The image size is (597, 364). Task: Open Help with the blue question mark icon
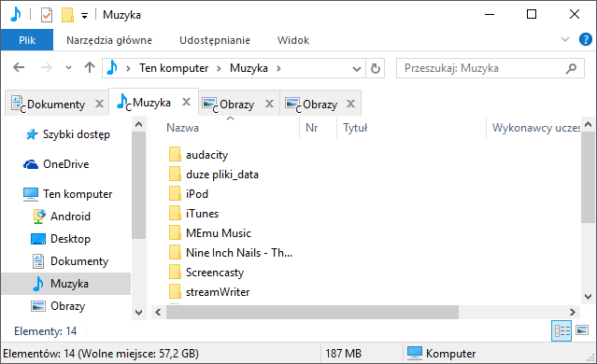pos(586,39)
